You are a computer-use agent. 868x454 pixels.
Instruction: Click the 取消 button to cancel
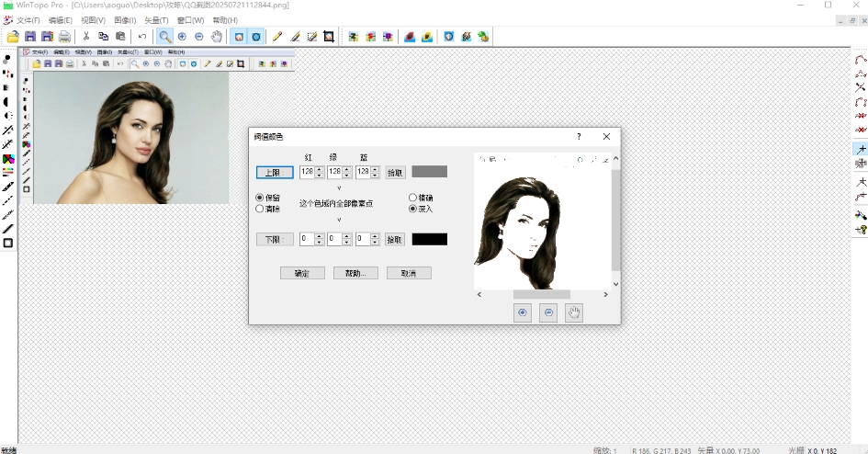(x=409, y=273)
